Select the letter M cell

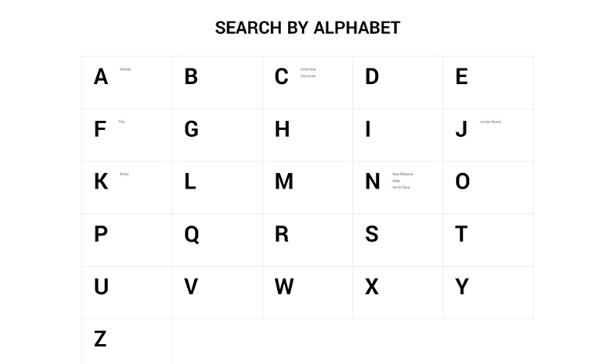coord(283,182)
